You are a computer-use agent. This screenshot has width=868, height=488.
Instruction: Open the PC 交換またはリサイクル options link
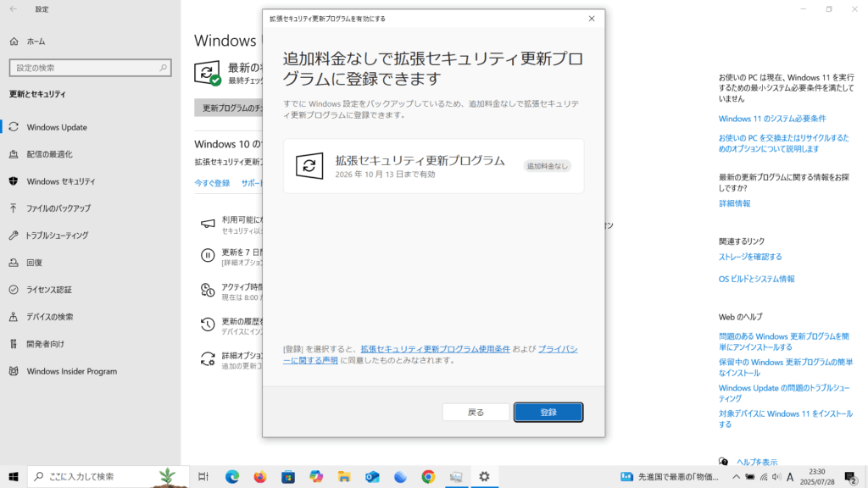(x=784, y=143)
